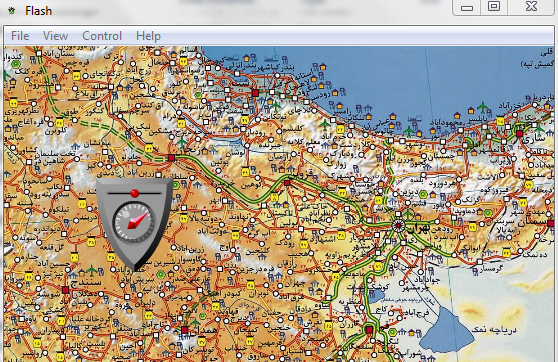Click the green airplane icon above Tehran marker
The image size is (558, 362).
point(408,214)
